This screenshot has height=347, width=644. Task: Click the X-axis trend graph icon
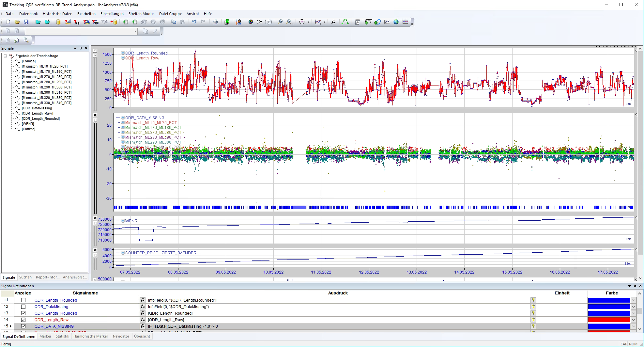[x=318, y=22]
